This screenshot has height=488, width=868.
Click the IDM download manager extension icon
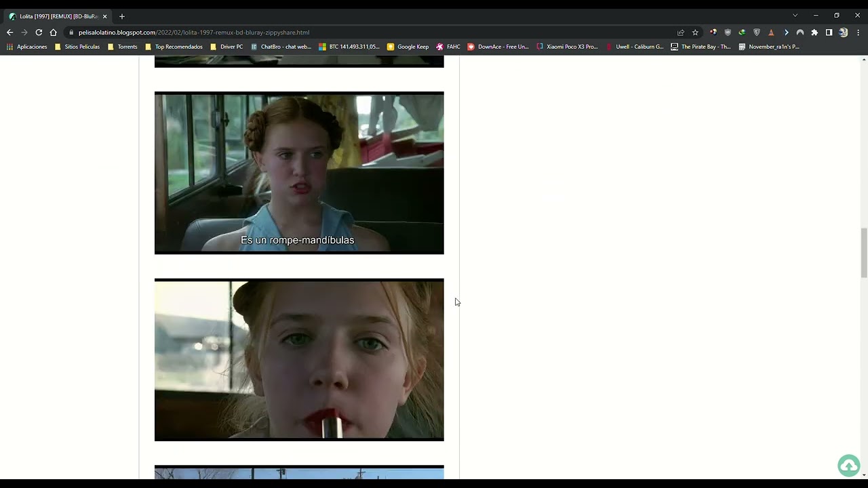(x=742, y=32)
